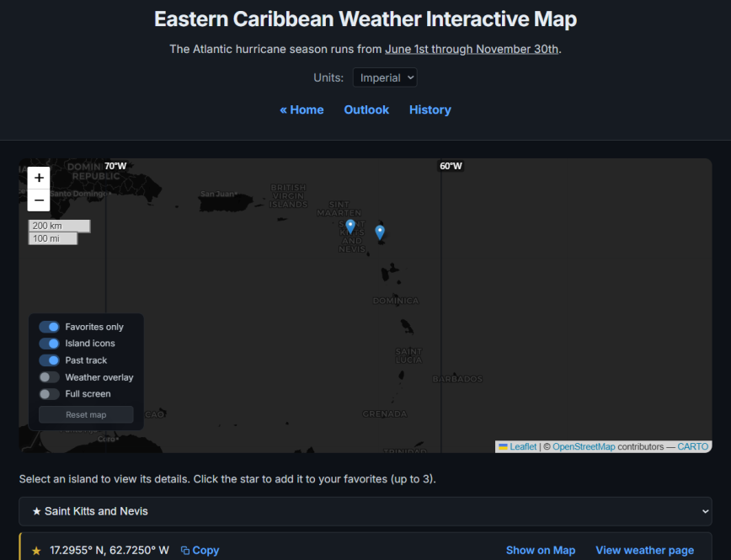The height and width of the screenshot is (560, 731).
Task: Turn on Full screen mode
Action: pyautogui.click(x=51, y=393)
